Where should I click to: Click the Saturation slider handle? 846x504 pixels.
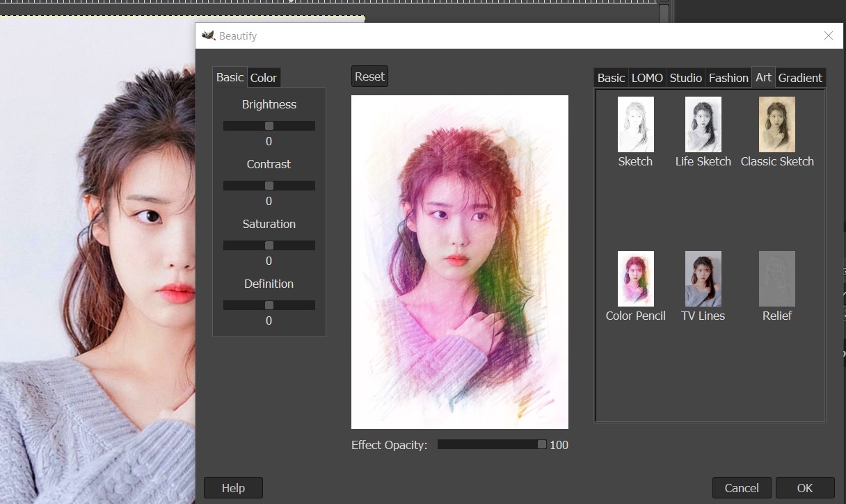pos(269,245)
